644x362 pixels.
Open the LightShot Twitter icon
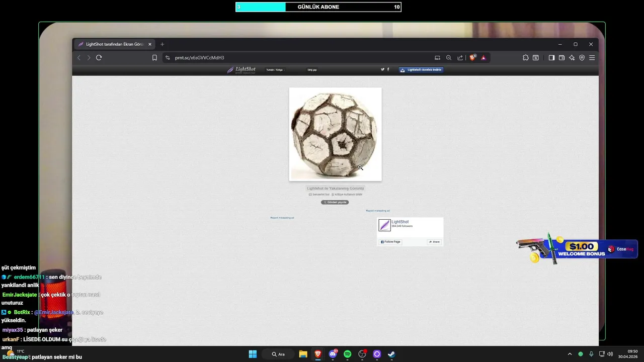pos(382,69)
